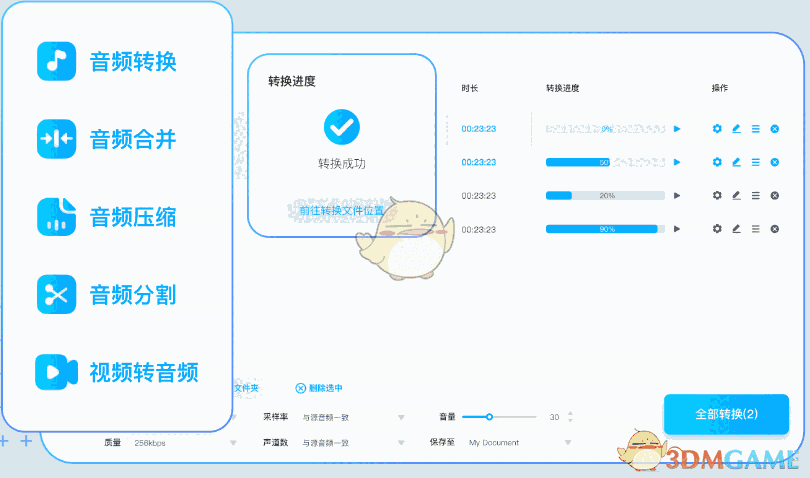Image resolution: width=810 pixels, height=478 pixels.
Task: Play the file in the 20% progress row
Action: click(677, 195)
